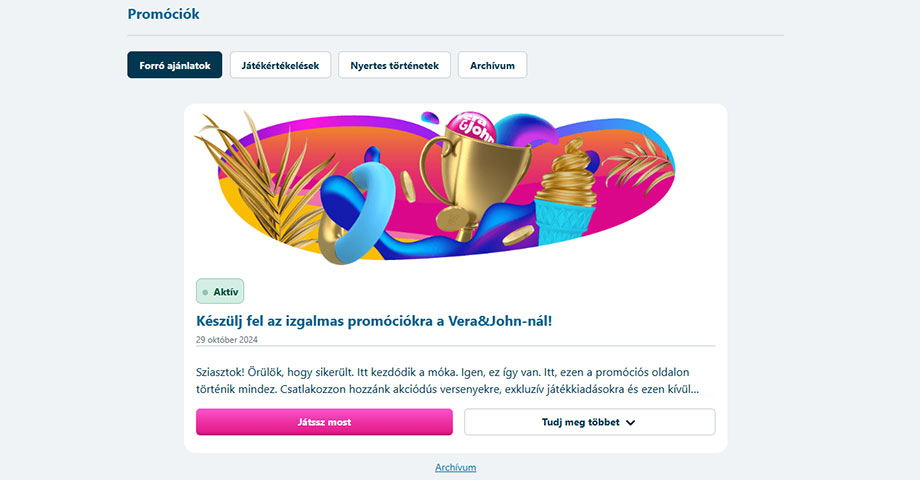Select the Forró ajánlatok tab
The height and width of the screenshot is (480, 920).
point(175,65)
